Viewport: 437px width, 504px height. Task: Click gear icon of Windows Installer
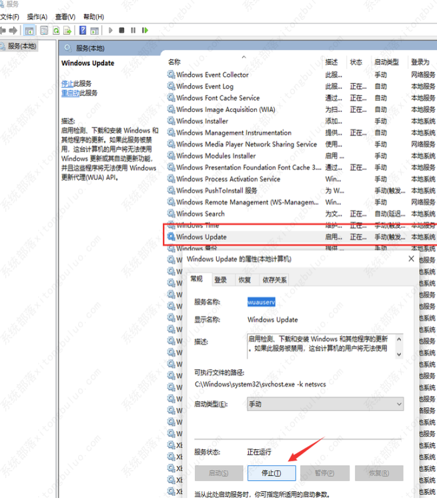[171, 121]
